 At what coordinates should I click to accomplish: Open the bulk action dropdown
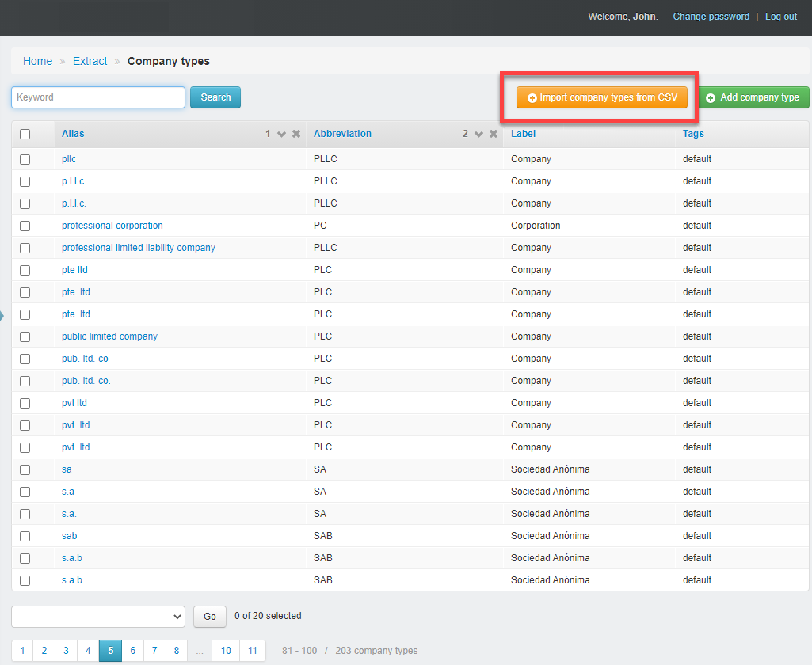point(98,617)
